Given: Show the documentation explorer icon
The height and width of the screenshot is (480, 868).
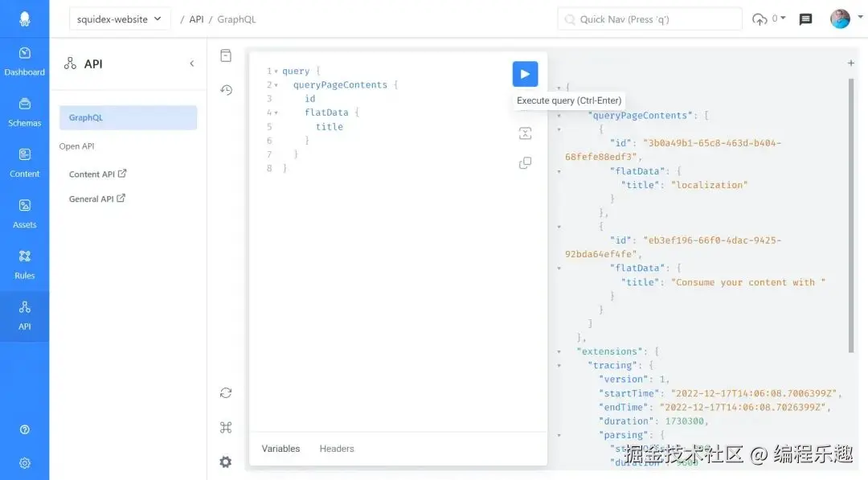Looking at the screenshot, I should click(x=226, y=55).
